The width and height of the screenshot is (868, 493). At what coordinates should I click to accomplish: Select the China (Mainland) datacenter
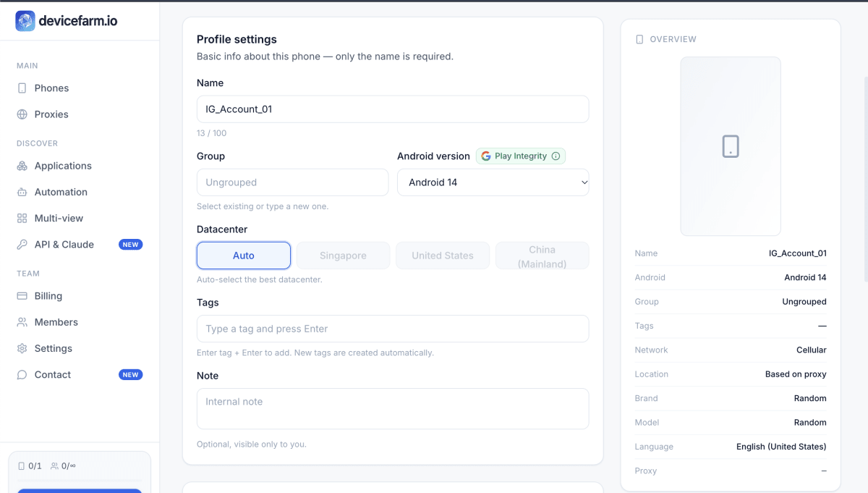pyautogui.click(x=542, y=256)
